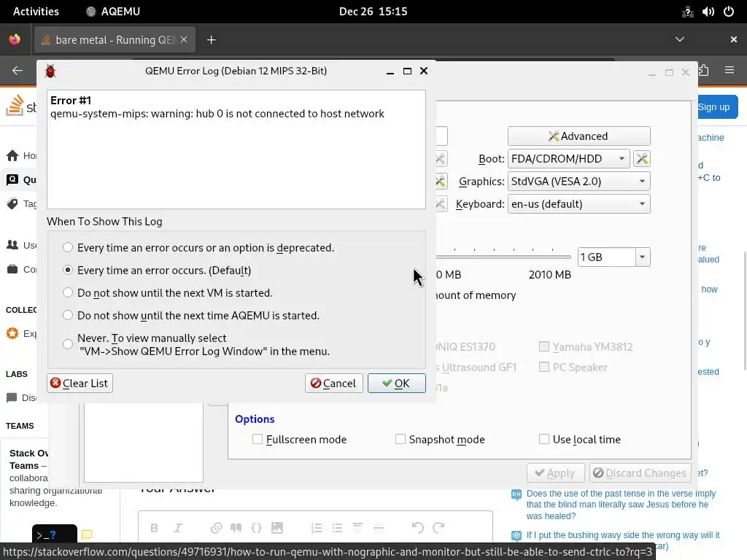Click the insert link icon in answer editor
747x560 pixels.
point(216,528)
